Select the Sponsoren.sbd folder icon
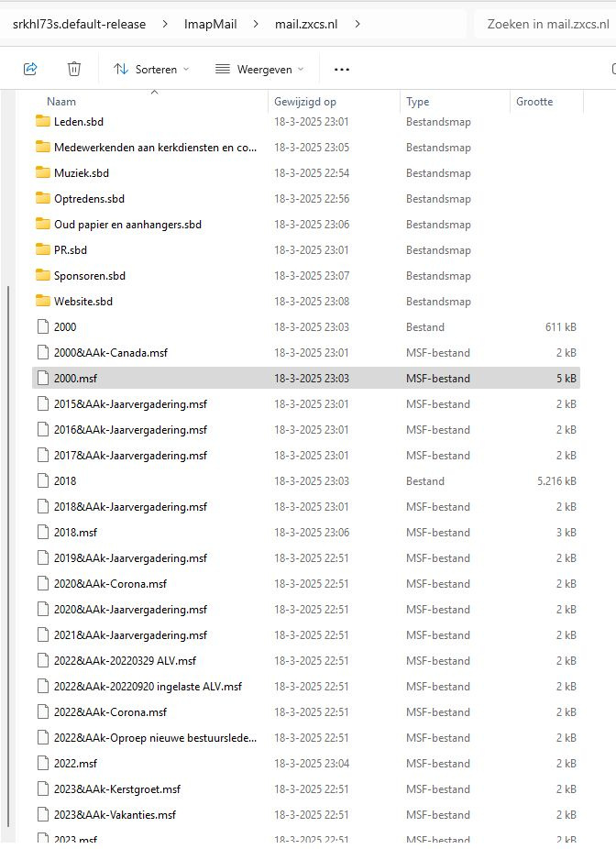Screen dimensions: 616x849 (43, 276)
